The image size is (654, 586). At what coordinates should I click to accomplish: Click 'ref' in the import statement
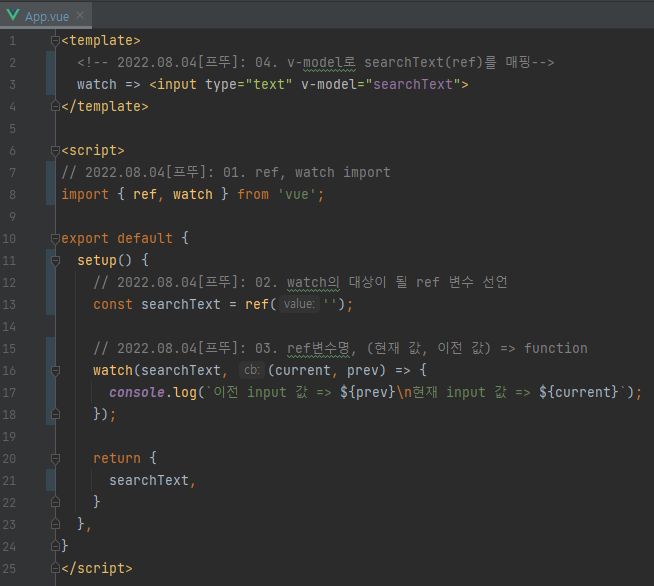click(x=145, y=194)
